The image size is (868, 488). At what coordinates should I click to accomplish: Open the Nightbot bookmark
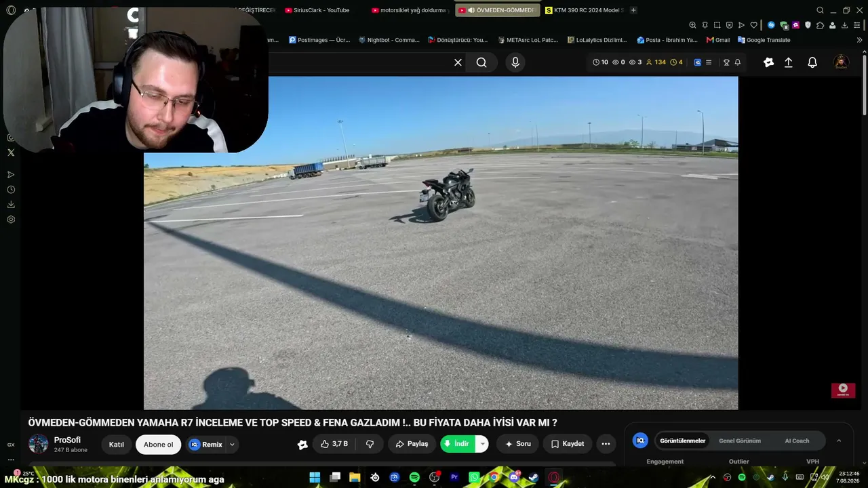389,40
